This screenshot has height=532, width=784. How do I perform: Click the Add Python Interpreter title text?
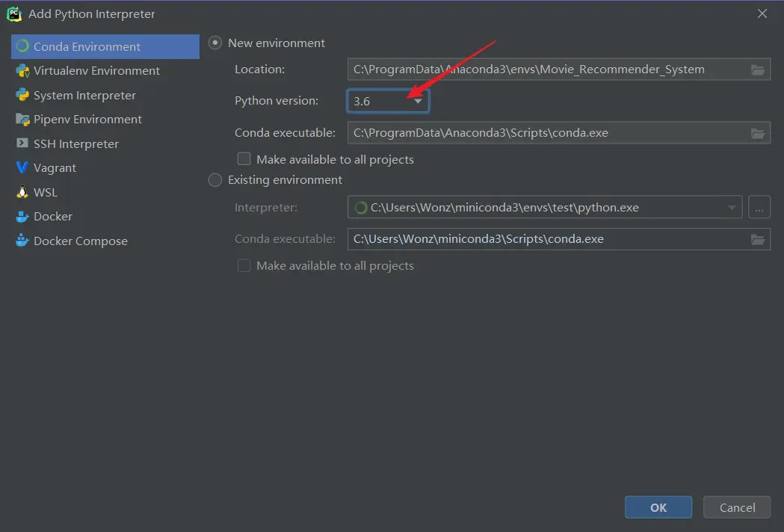tap(91, 14)
